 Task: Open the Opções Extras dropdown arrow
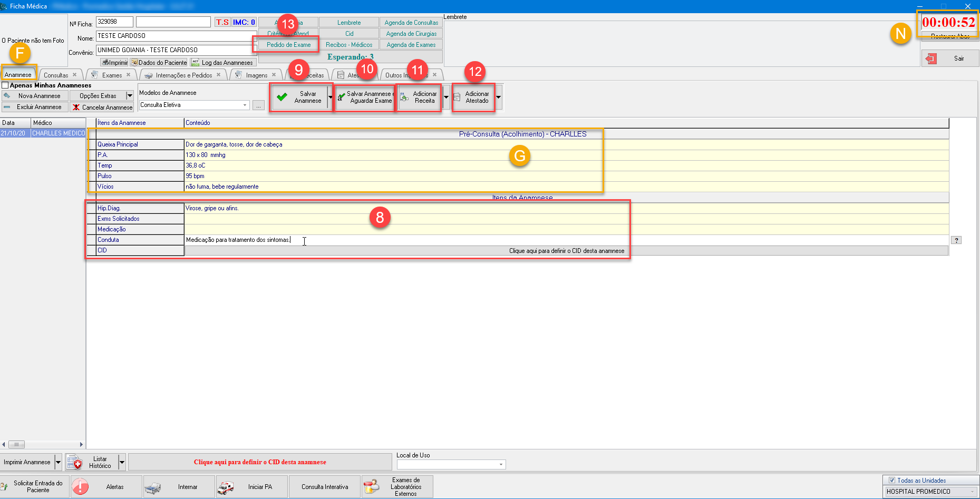(130, 96)
